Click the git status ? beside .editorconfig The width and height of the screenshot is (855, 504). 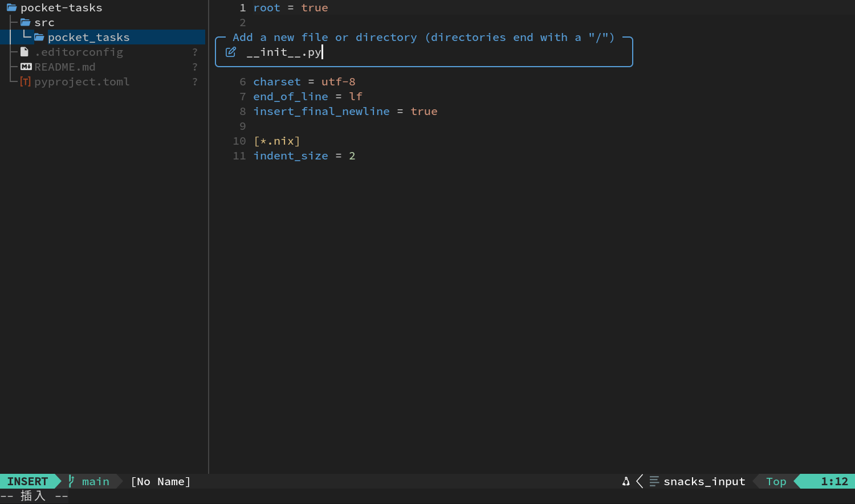[195, 52]
